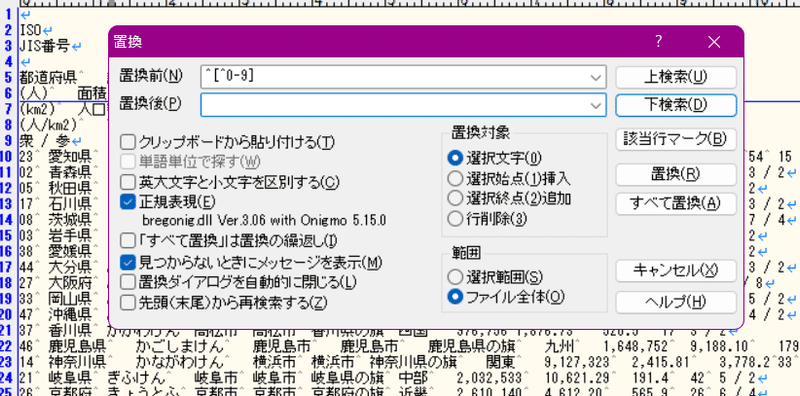Click the 置換 dialog title bar text
The height and width of the screenshot is (396, 800).
pyautogui.click(x=127, y=42)
